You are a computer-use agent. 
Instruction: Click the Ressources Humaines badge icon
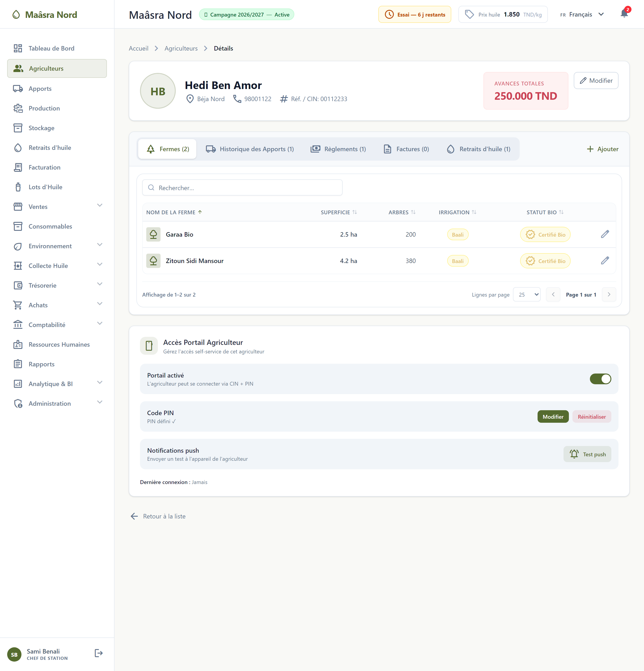tap(18, 344)
